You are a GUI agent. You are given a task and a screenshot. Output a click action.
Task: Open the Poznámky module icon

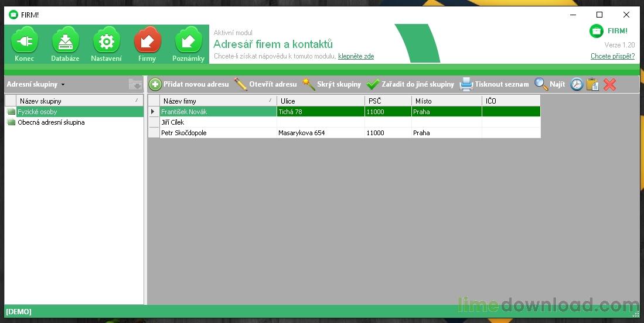click(x=188, y=40)
